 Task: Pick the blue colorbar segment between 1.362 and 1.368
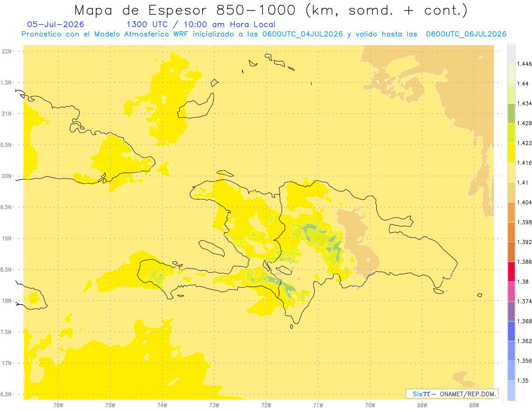click(x=511, y=331)
